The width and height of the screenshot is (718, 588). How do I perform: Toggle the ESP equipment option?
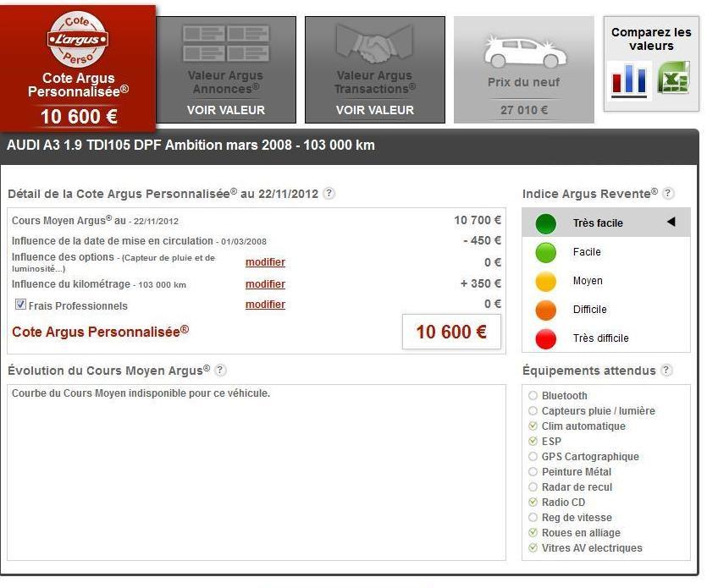coord(533,441)
